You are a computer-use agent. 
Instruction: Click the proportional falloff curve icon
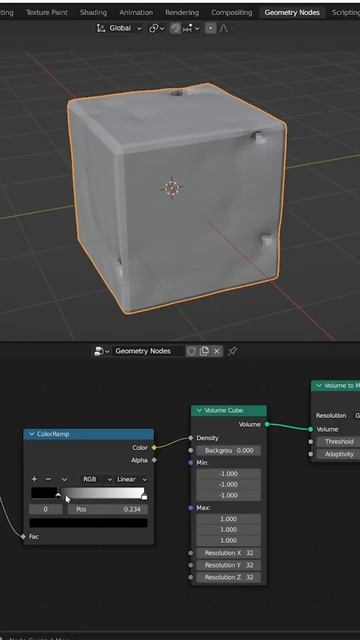[224, 28]
